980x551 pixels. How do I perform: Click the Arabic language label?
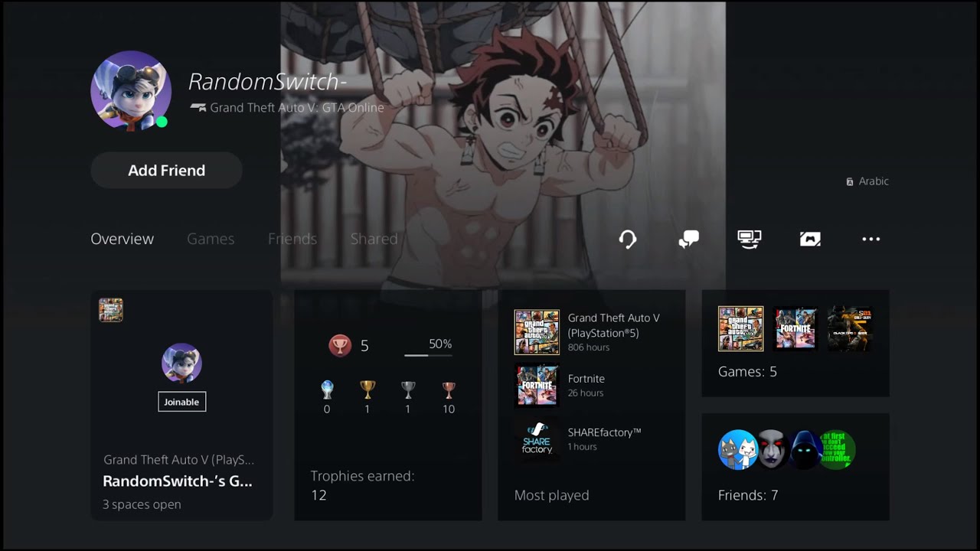(874, 181)
